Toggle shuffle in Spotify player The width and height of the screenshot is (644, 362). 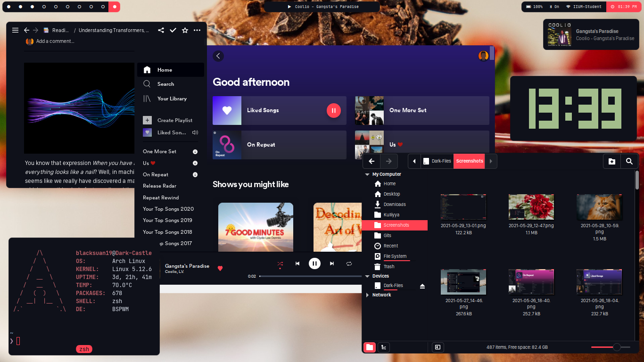(x=280, y=264)
